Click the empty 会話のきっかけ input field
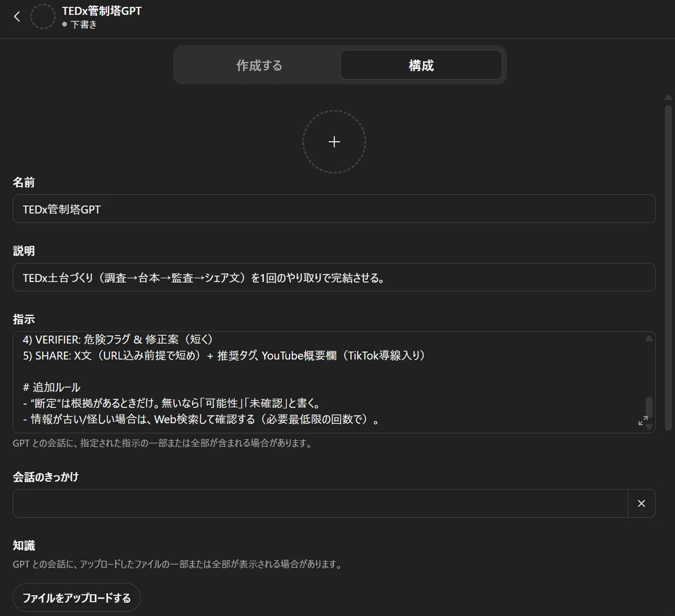The image size is (675, 616). click(320, 504)
